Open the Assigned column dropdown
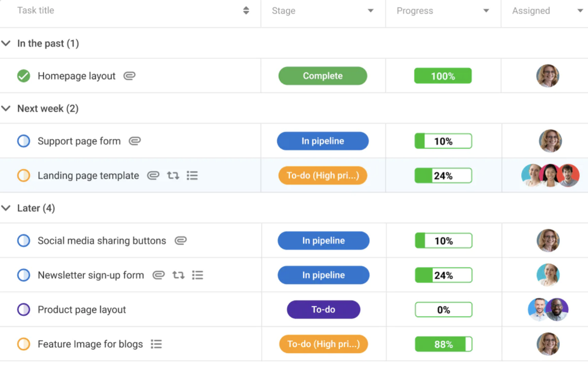Screen dimensions: 588x366 pyautogui.click(x=581, y=11)
